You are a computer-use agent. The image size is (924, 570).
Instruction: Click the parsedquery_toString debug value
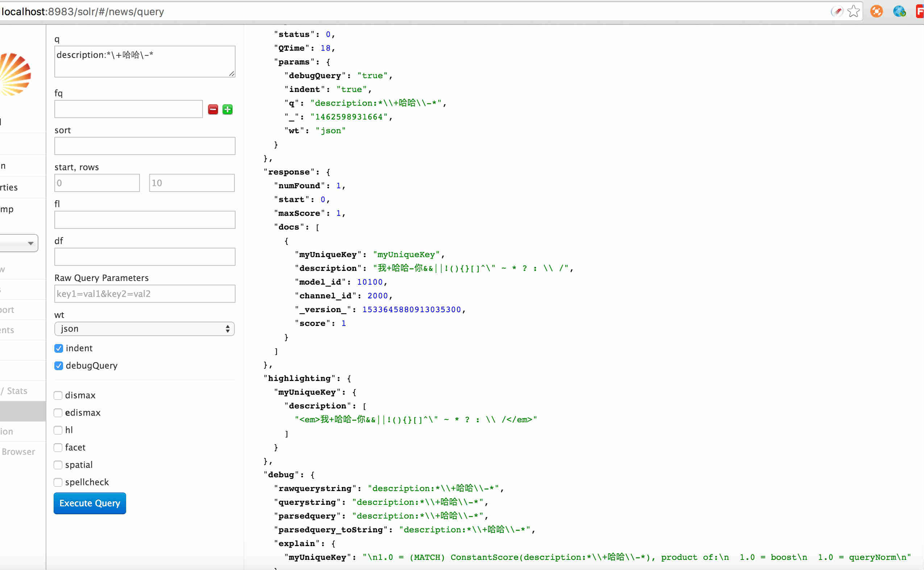pos(465,530)
